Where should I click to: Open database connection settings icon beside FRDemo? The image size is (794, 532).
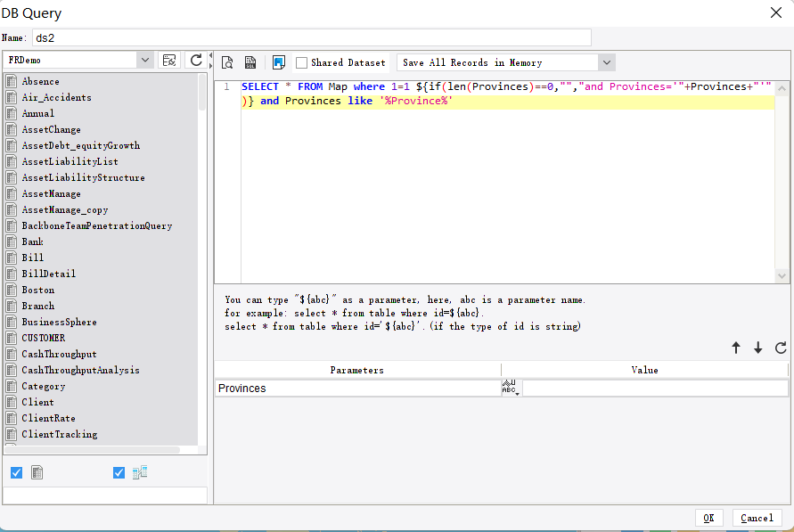(168, 60)
